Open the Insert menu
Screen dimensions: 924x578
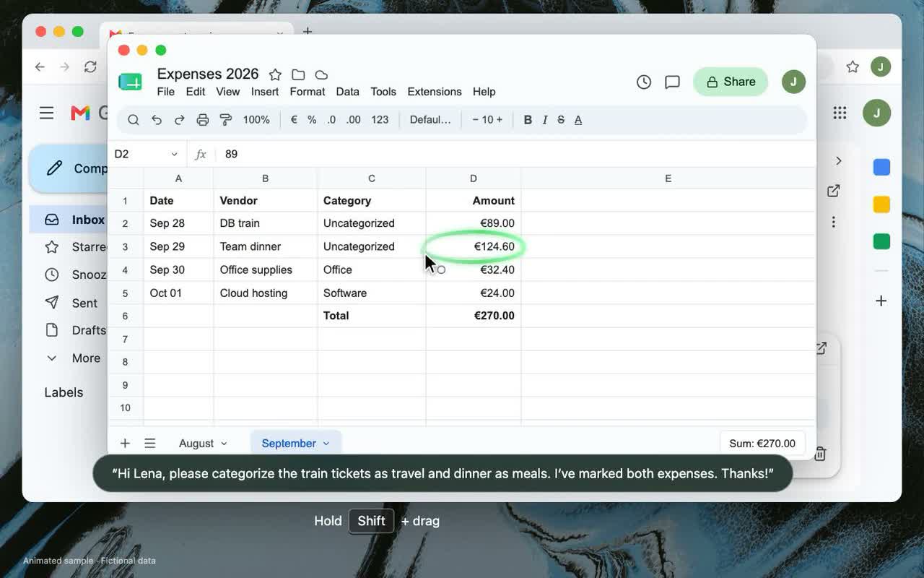(265, 92)
